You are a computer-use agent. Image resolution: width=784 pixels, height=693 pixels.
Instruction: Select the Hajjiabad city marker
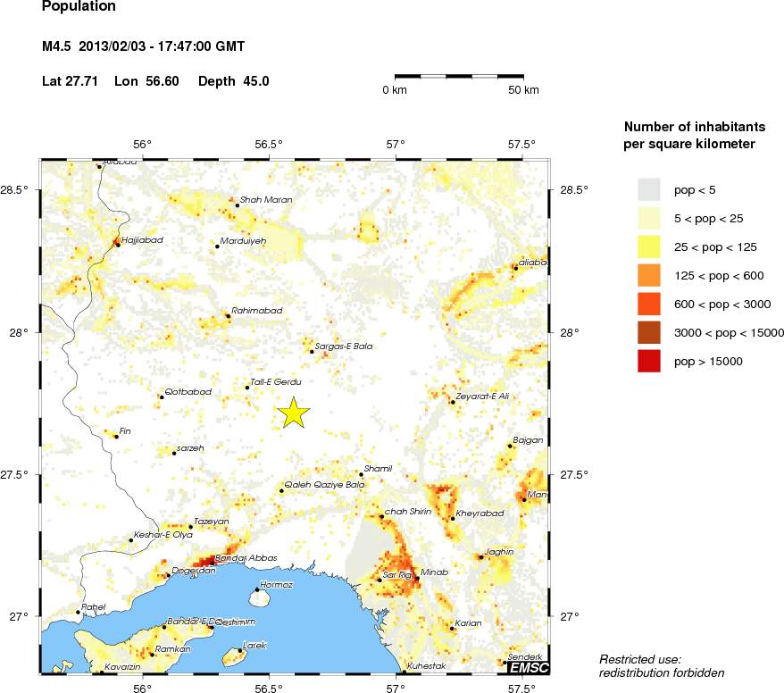[x=118, y=244]
